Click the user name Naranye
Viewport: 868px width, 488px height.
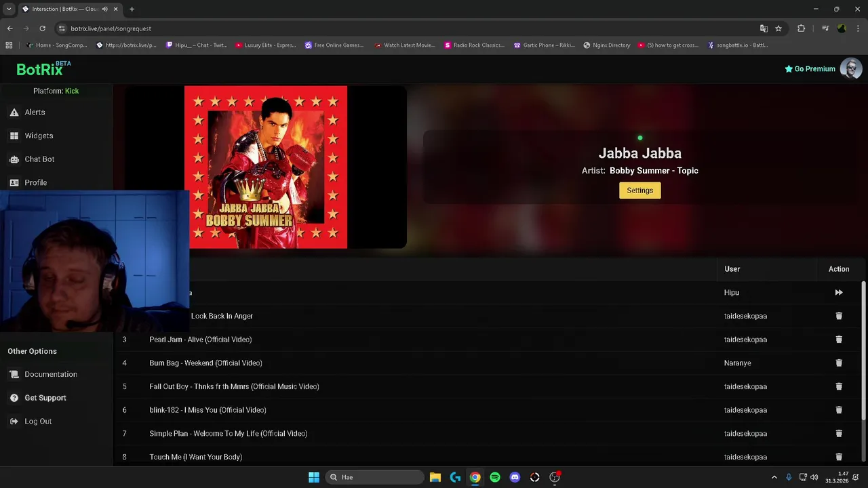coord(737,363)
